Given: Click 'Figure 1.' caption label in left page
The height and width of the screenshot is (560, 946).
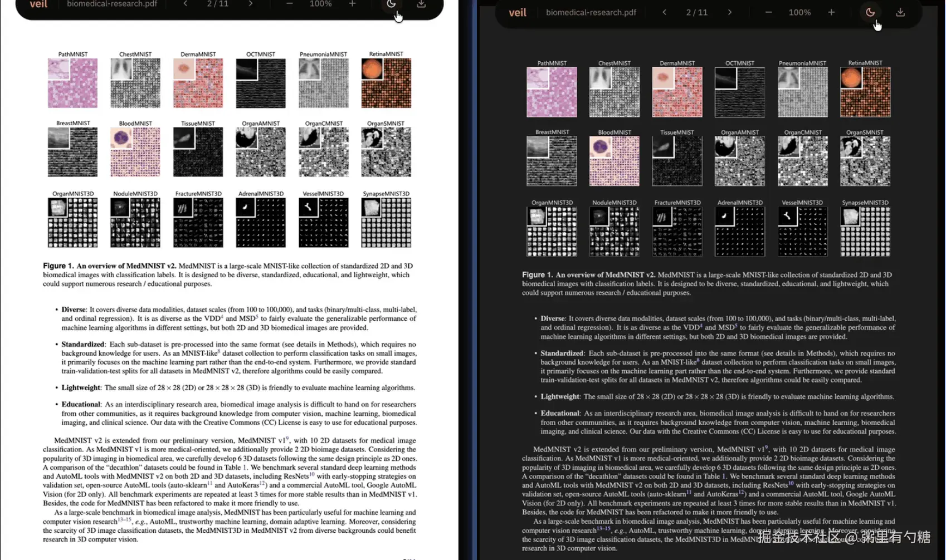Looking at the screenshot, I should pos(58,266).
